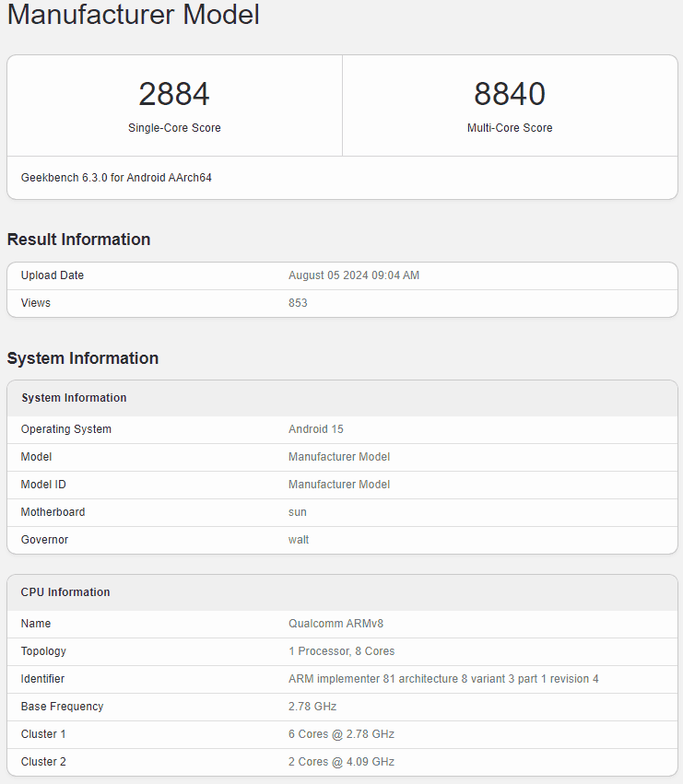Click the CPU Information table header

(65, 592)
